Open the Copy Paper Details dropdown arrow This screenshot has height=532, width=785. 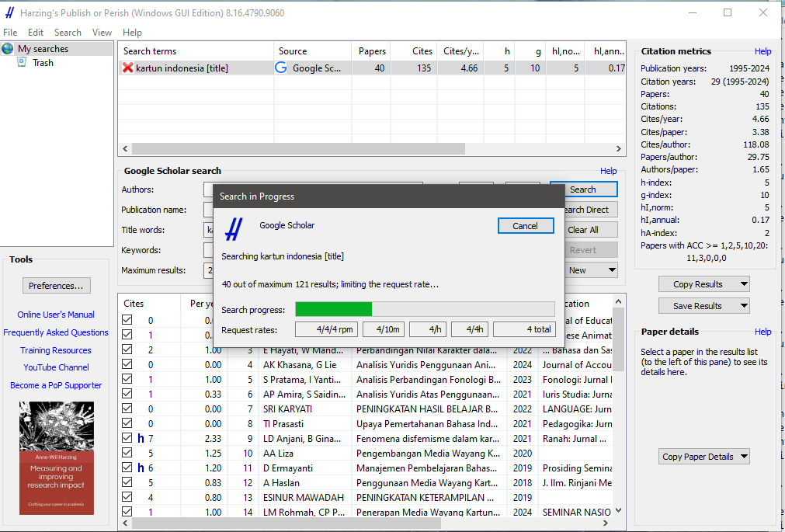744,457
